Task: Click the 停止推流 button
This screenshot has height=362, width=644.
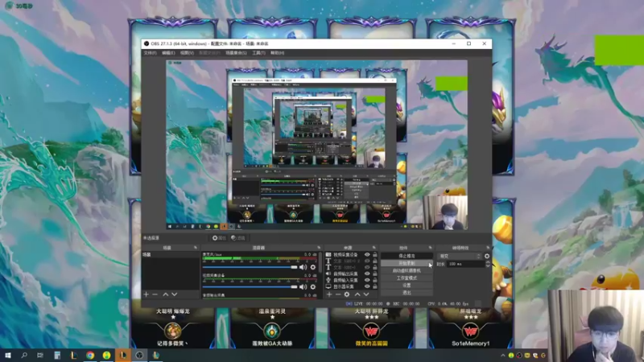Action: 407,256
